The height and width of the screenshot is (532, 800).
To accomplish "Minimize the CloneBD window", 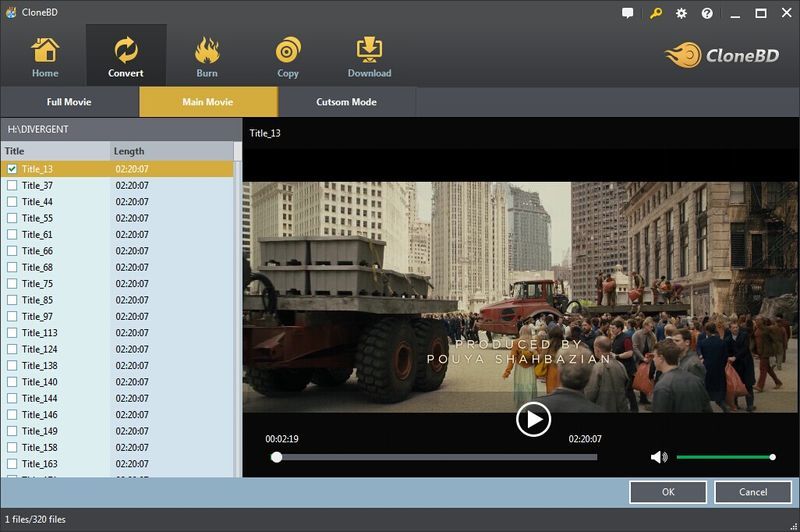I will point(735,14).
